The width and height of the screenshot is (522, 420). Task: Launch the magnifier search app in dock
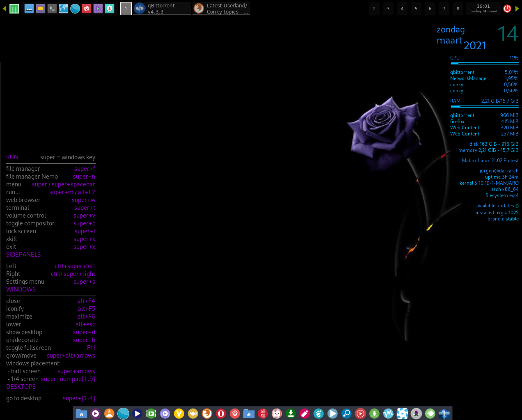point(346,413)
